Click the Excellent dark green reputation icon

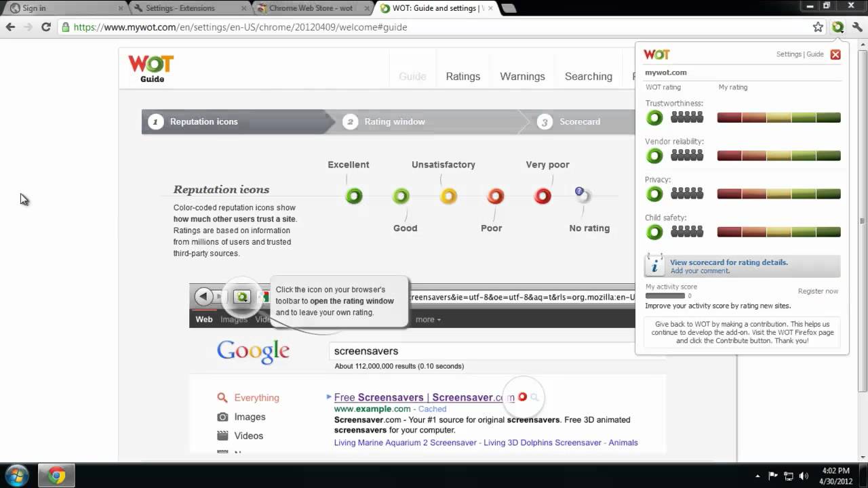[353, 197]
